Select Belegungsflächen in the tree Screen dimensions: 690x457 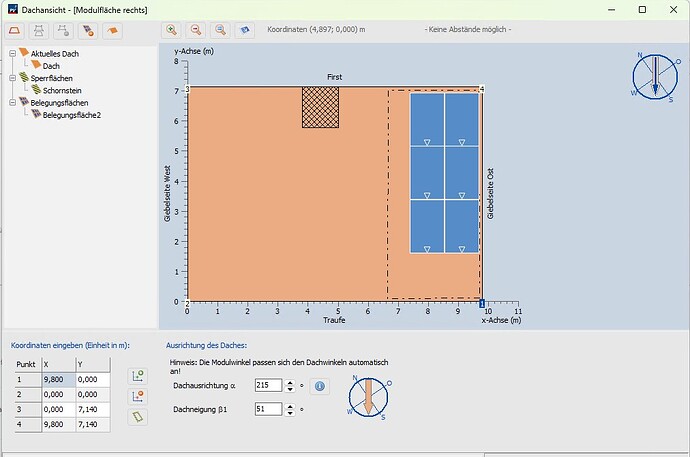click(59, 103)
